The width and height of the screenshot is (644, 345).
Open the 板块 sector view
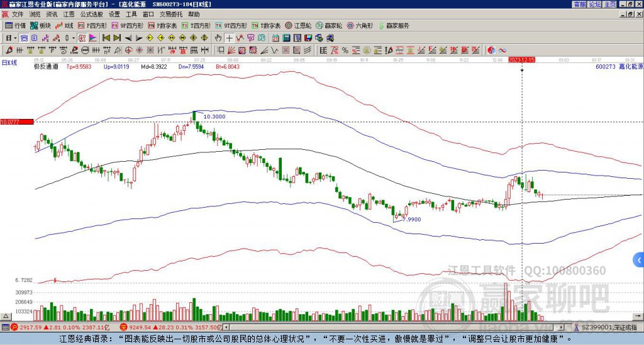(x=40, y=25)
